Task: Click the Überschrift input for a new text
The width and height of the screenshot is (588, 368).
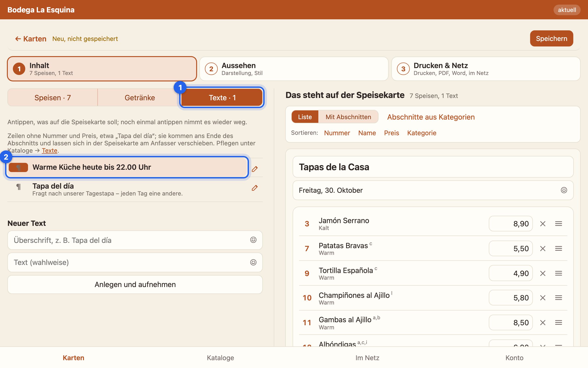Action: pyautogui.click(x=135, y=240)
